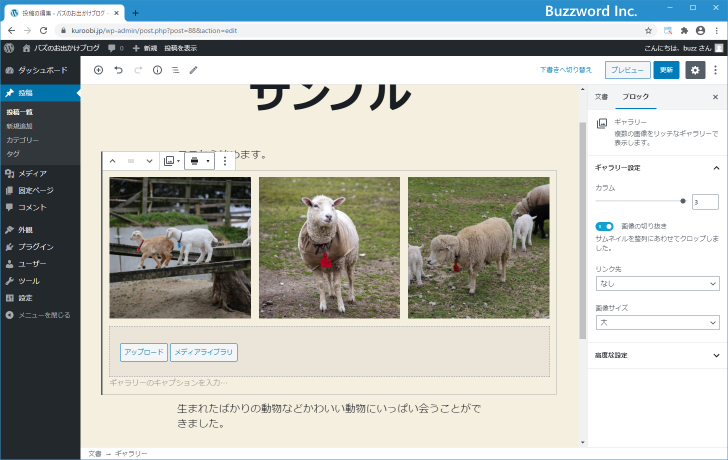The height and width of the screenshot is (460, 728).
Task: Open the content structure info icon
Action: click(x=157, y=70)
